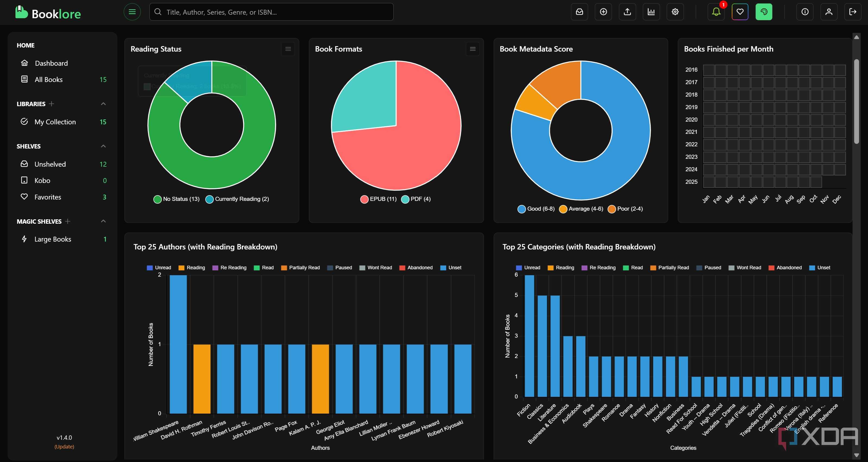
Task: Add a new library with plus icon
Action: [51, 104]
